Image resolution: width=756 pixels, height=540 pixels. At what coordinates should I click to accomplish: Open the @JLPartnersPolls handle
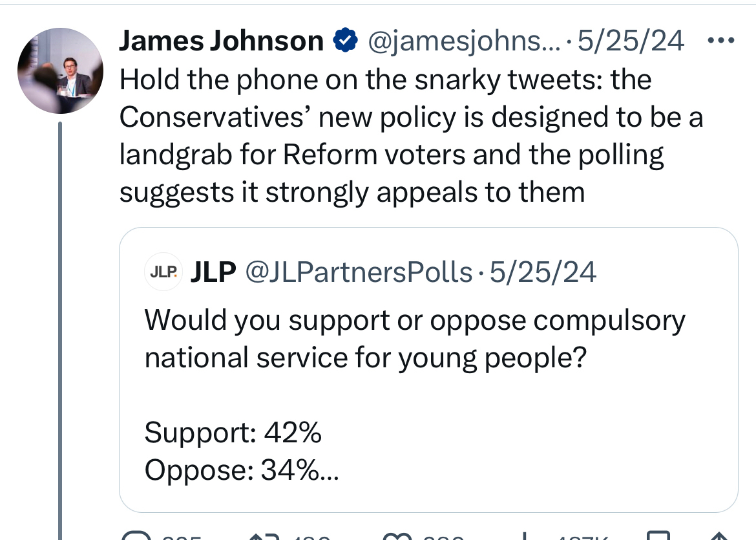[359, 273]
